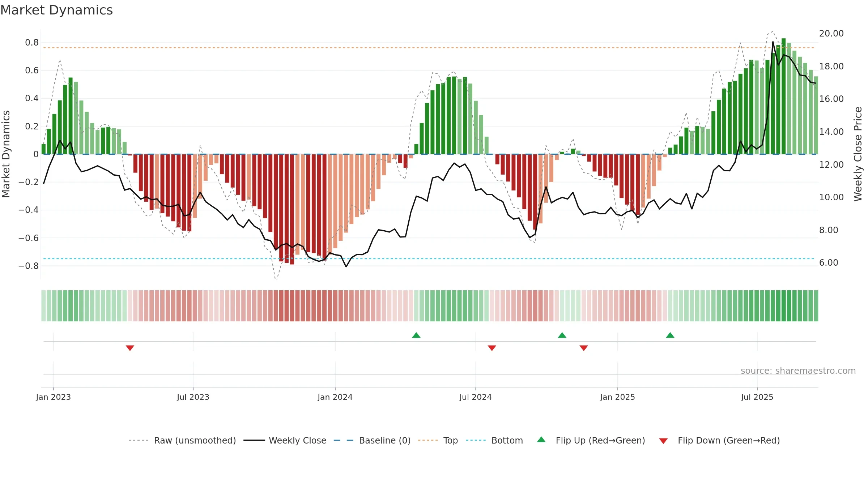Viewport: 868px width, 488px height.
Task: Click the 0.4 left axis tick label
Action: [x=32, y=98]
